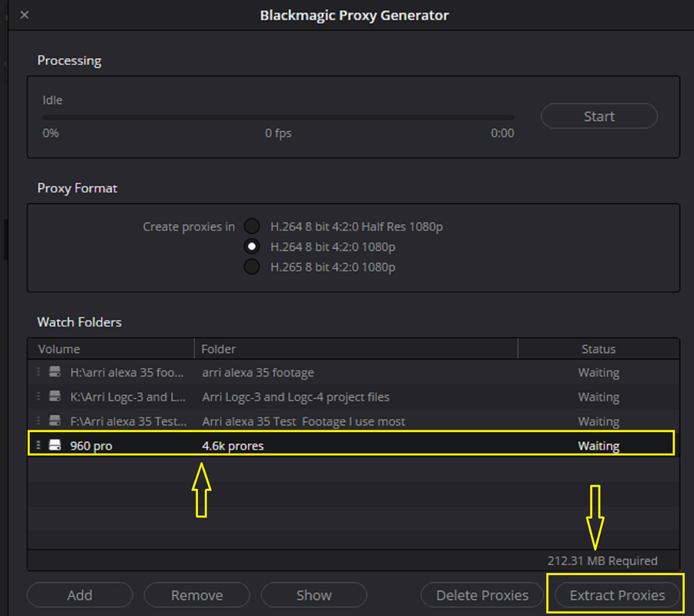The image size is (694, 616).
Task: Click Extract Proxies button
Action: point(617,595)
